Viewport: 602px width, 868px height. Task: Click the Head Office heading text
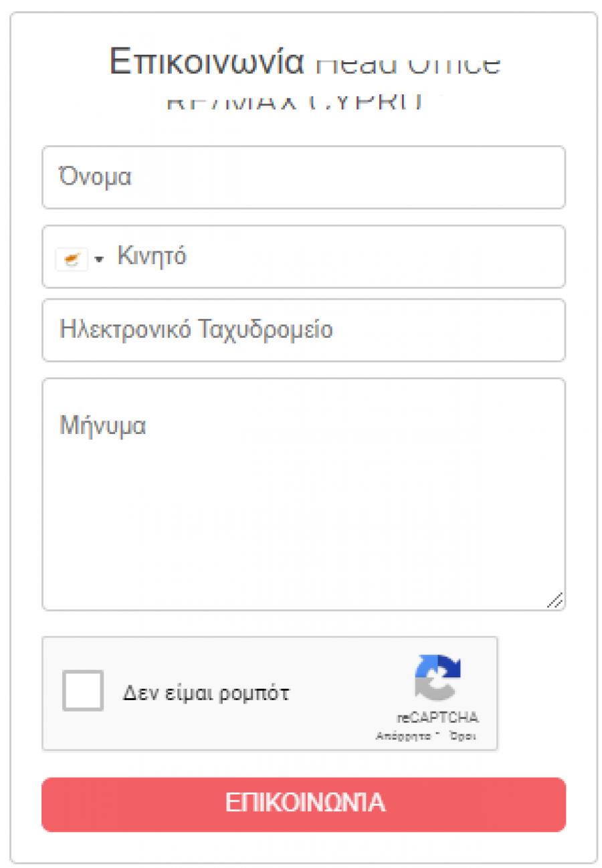tap(408, 64)
